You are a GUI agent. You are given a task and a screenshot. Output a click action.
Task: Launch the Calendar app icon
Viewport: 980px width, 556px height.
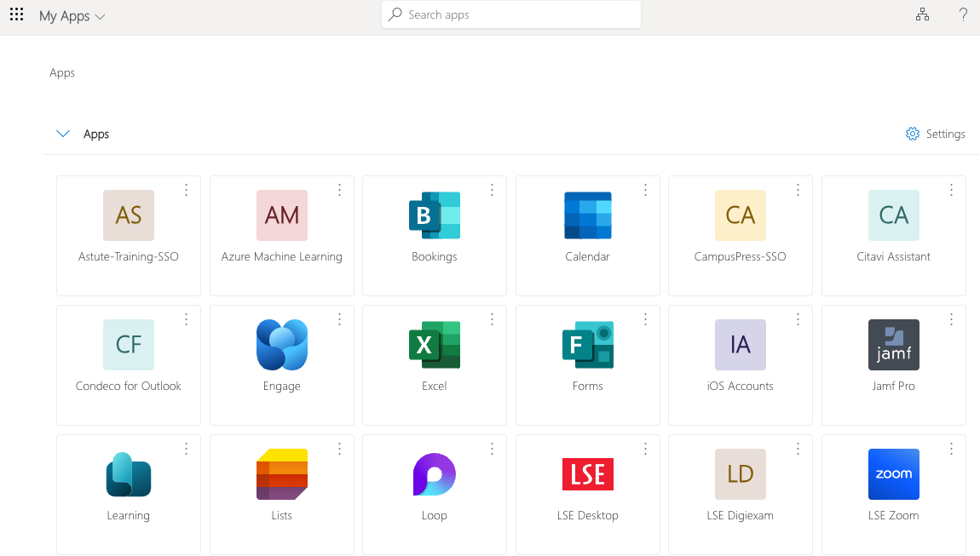click(587, 215)
